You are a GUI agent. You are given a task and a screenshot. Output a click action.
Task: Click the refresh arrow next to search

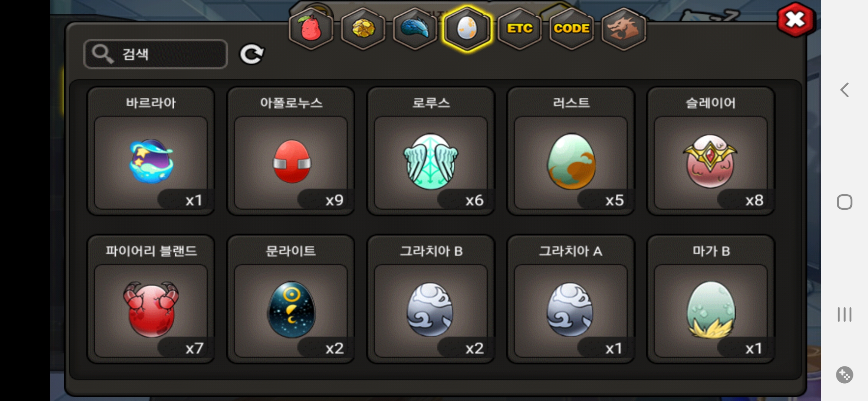252,55
